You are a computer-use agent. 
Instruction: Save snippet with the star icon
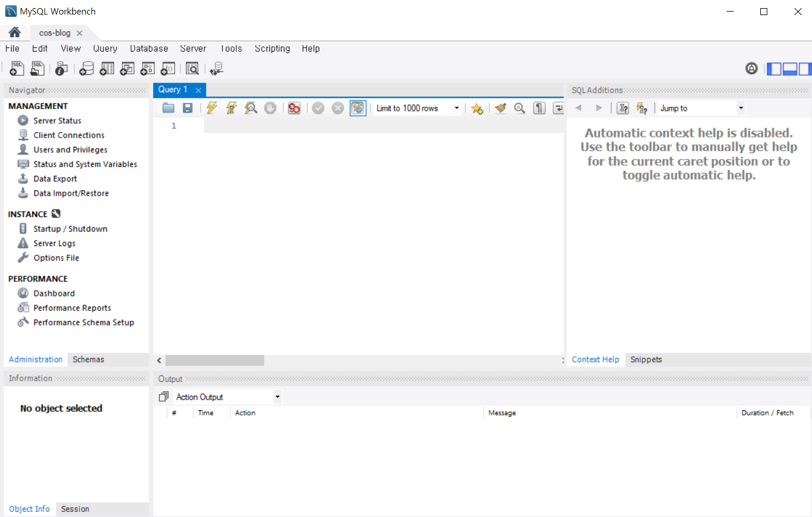click(x=477, y=109)
